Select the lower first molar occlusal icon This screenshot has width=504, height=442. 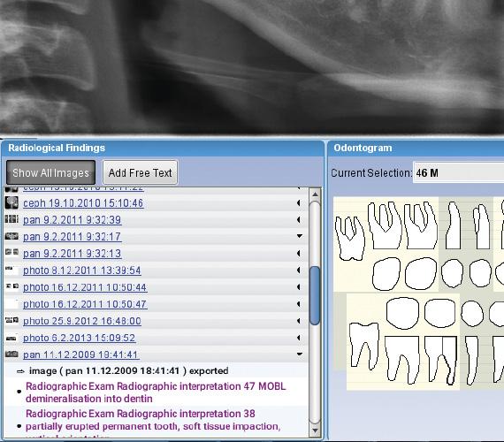tap(439, 313)
